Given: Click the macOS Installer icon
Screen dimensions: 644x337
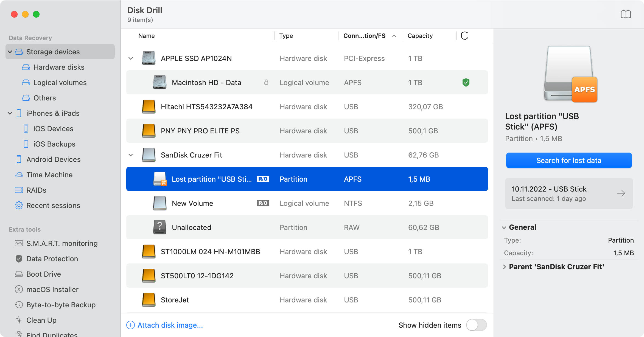Looking at the screenshot, I should pyautogui.click(x=19, y=290).
